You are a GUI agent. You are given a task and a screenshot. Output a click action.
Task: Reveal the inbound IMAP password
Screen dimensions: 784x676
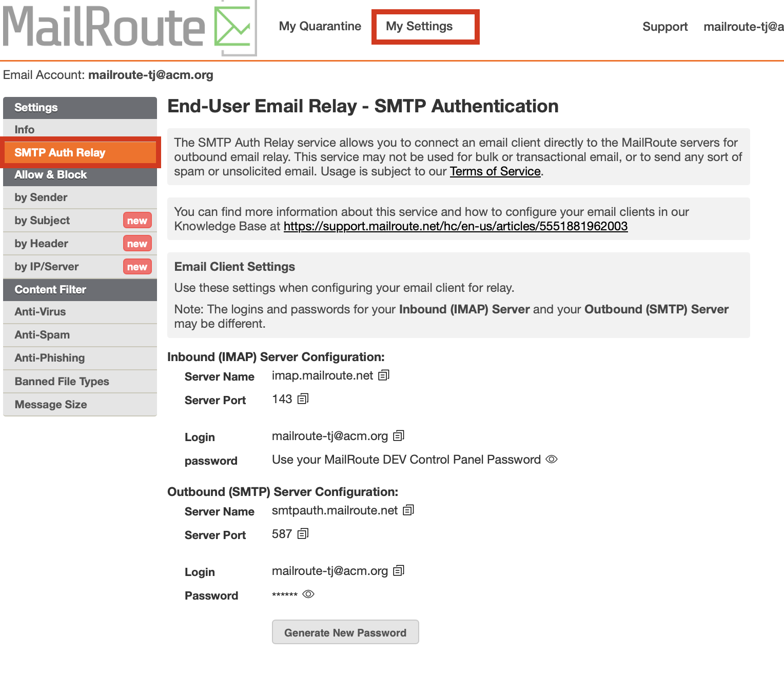tap(552, 460)
